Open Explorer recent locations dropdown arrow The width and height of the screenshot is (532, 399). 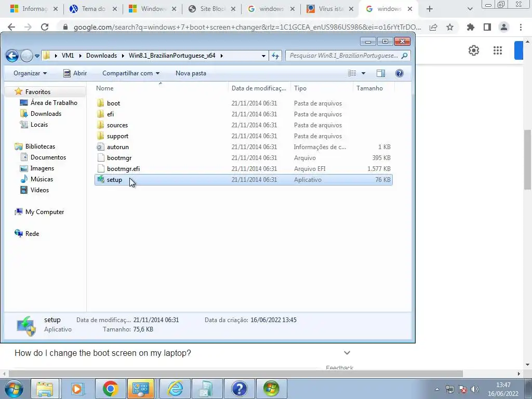coord(37,56)
